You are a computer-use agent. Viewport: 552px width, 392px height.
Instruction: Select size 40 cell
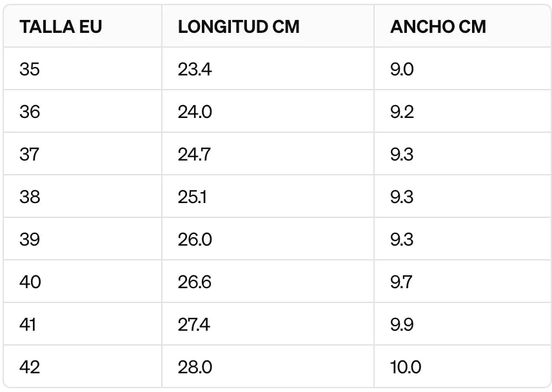(x=30, y=282)
